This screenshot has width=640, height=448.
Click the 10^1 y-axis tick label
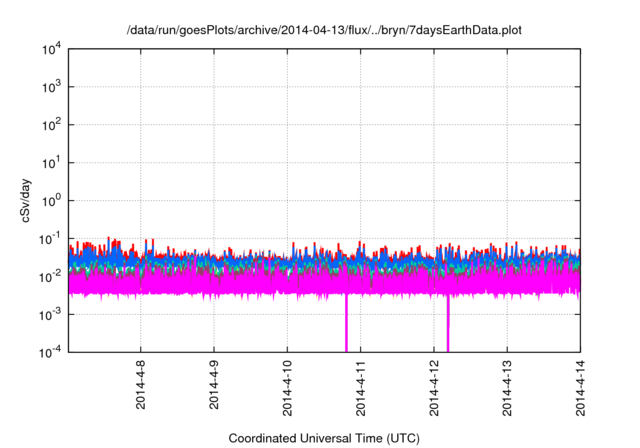(52, 163)
